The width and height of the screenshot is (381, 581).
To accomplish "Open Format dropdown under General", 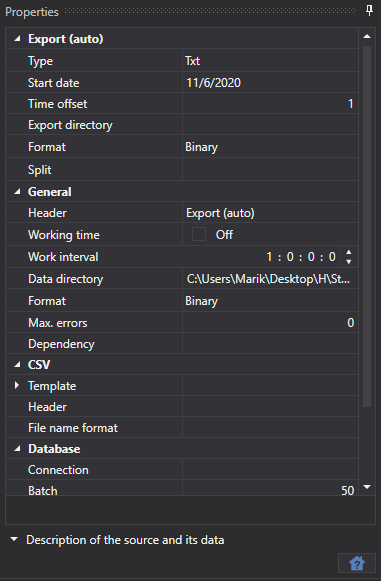I will pyautogui.click(x=270, y=301).
